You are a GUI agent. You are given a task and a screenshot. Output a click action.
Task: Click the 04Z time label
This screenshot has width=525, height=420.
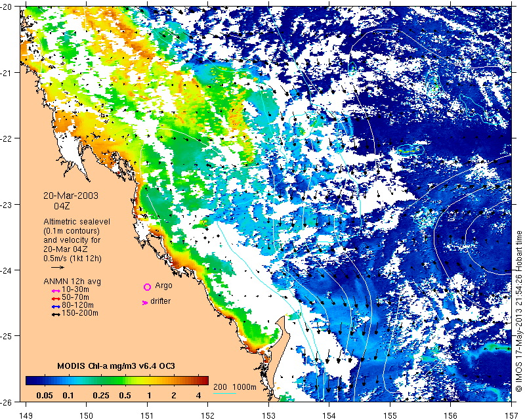pyautogui.click(x=62, y=206)
